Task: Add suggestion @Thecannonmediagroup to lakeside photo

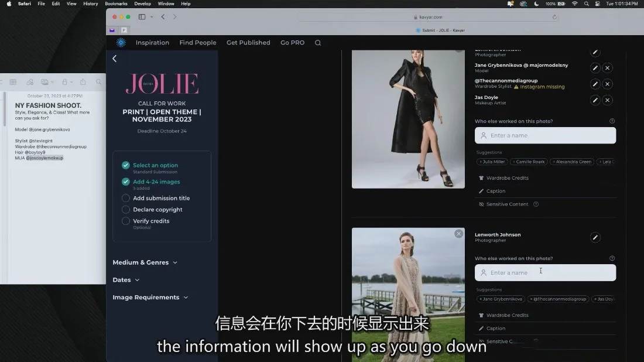Action: point(558,299)
